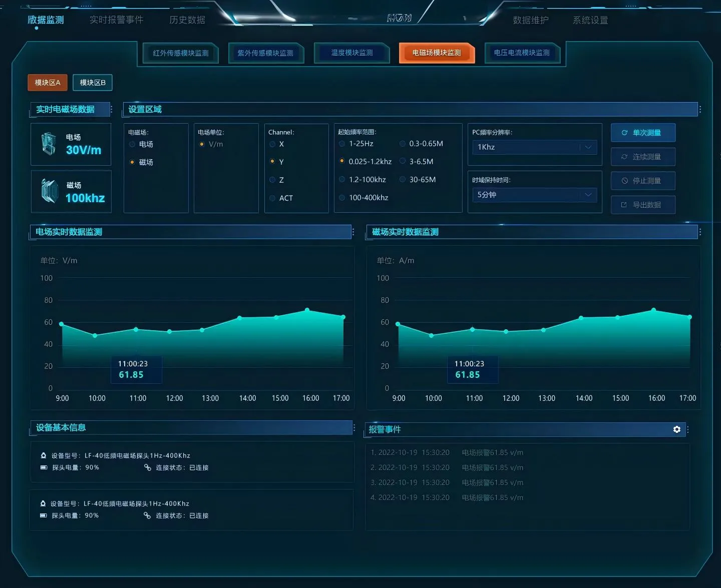This screenshot has width=721, height=588.
Task: Open 系统设置 menu
Action: pyautogui.click(x=590, y=20)
